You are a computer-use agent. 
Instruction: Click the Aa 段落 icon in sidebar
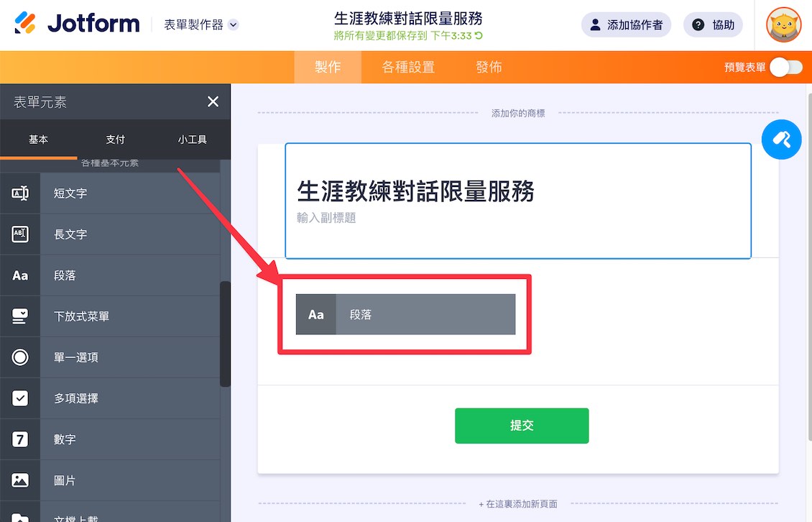pos(19,275)
